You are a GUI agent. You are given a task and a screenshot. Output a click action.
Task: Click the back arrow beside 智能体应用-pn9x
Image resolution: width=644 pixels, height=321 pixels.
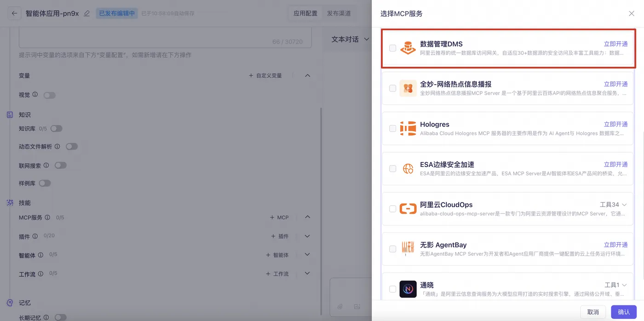(x=14, y=13)
